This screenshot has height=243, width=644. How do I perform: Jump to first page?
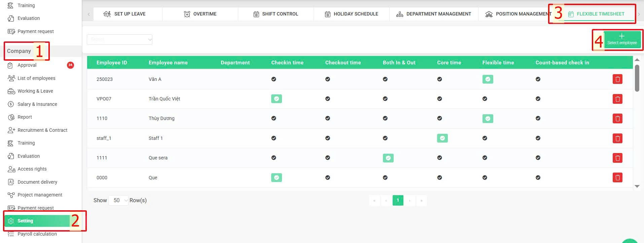[x=374, y=201]
